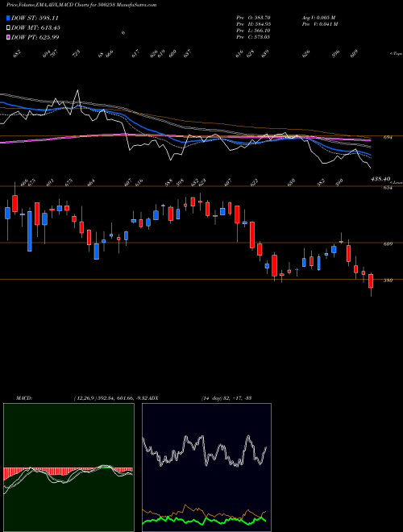
Task: Click the 'MACD:' indicator label
Action: click(24, 398)
